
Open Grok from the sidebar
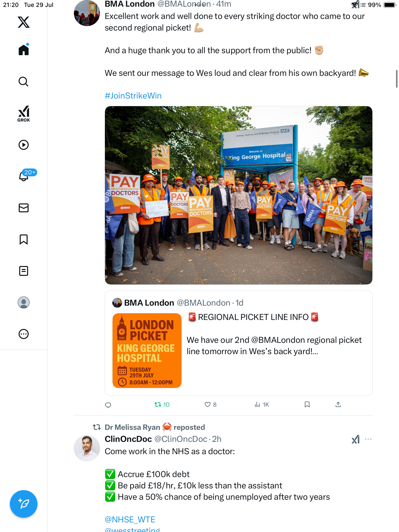tap(24, 114)
